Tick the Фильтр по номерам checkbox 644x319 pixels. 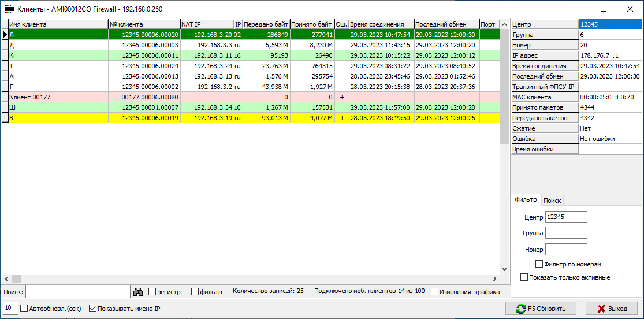[539, 264]
